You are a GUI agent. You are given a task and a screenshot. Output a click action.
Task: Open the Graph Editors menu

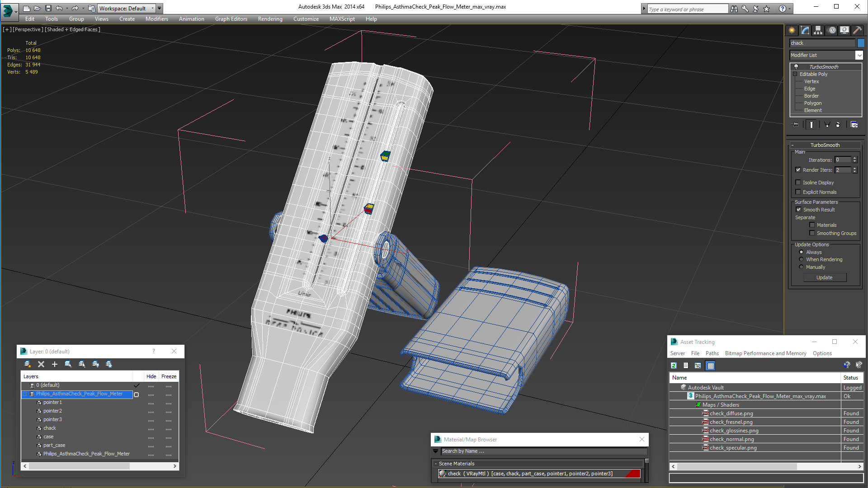pos(231,19)
